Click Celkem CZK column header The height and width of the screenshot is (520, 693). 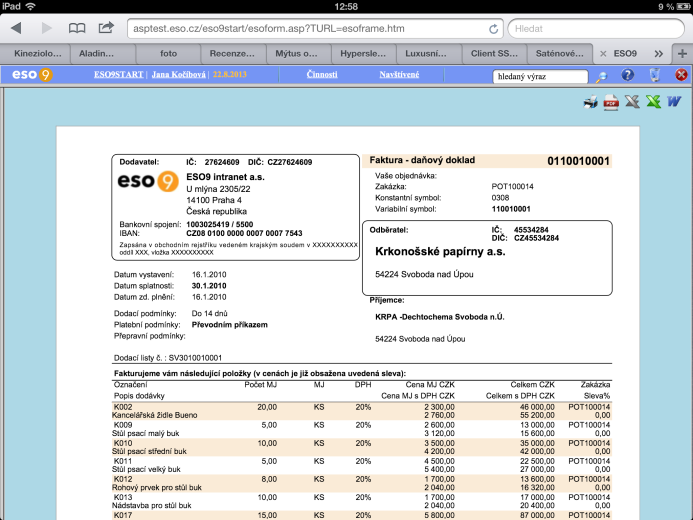533,385
